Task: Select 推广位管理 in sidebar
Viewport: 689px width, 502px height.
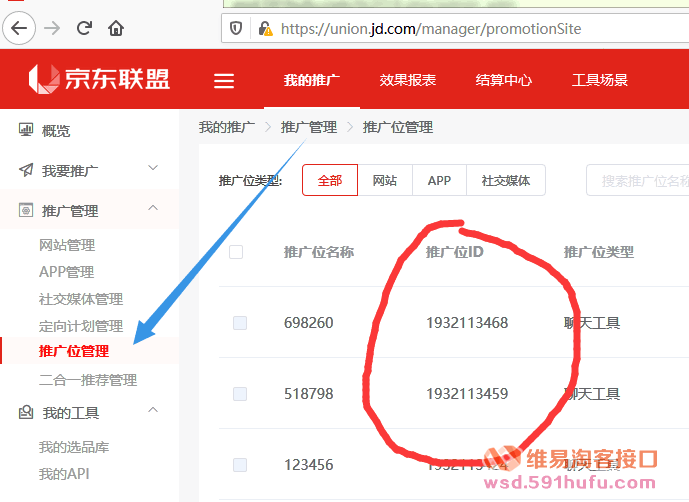Action: click(x=74, y=351)
